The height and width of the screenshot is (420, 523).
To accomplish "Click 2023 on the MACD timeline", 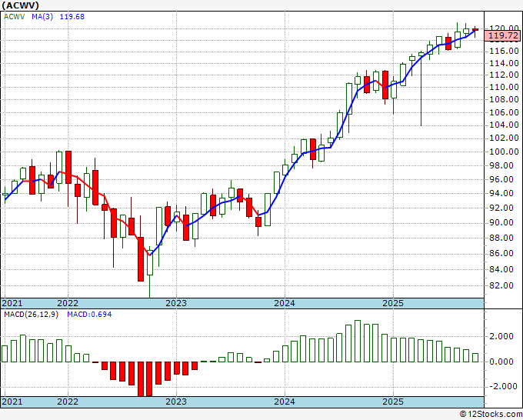I will tap(176, 402).
